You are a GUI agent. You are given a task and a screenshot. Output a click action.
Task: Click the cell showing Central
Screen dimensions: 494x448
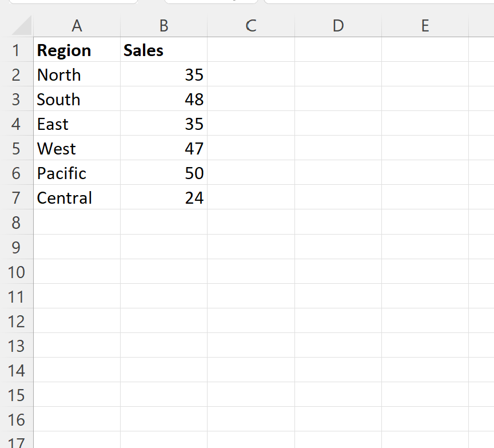[x=77, y=197]
